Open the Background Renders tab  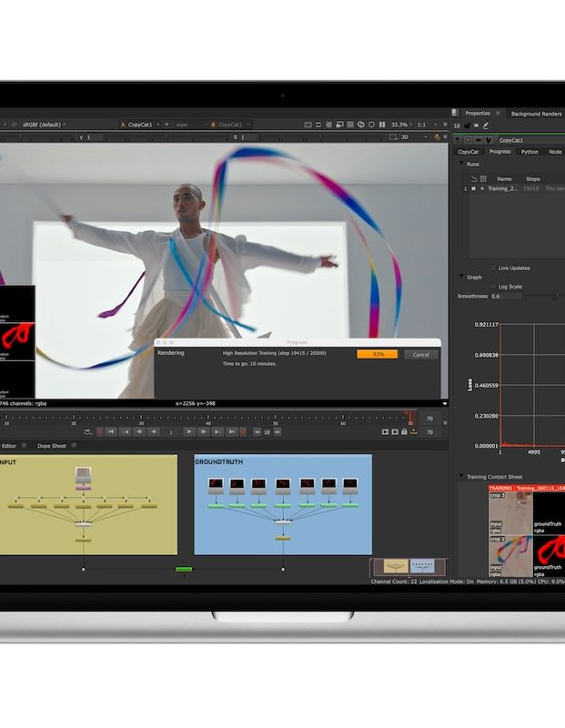[536, 114]
